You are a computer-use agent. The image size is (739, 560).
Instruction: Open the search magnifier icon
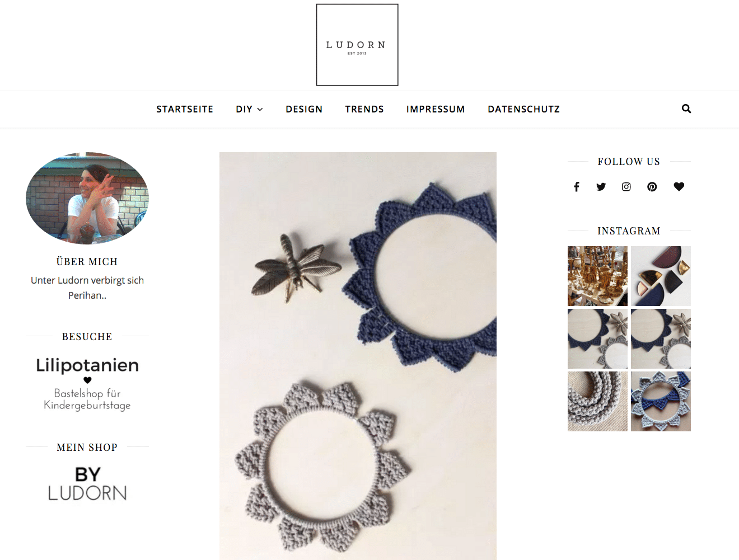point(686,109)
